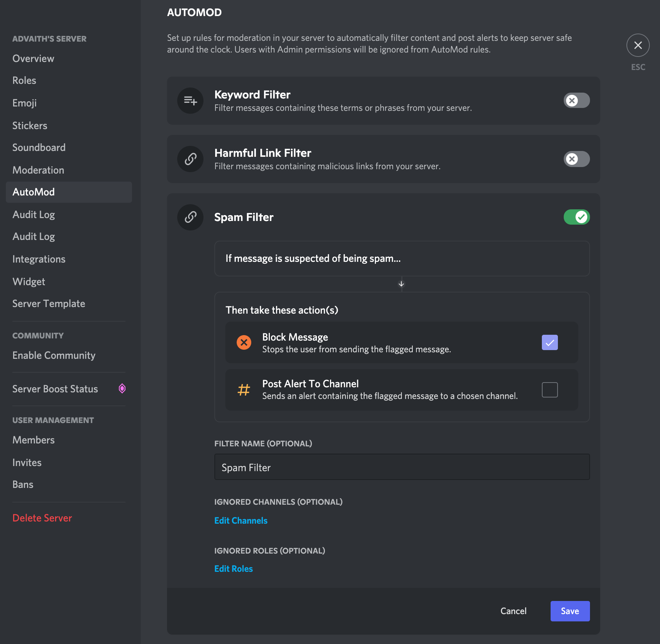This screenshot has width=660, height=644.
Task: Click the Block Message orange X icon
Action: click(x=244, y=342)
